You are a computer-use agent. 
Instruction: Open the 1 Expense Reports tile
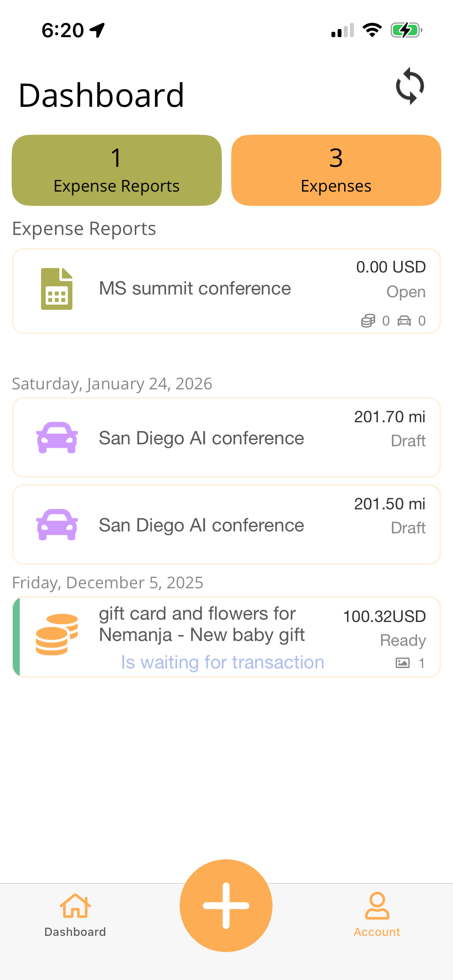tap(117, 170)
